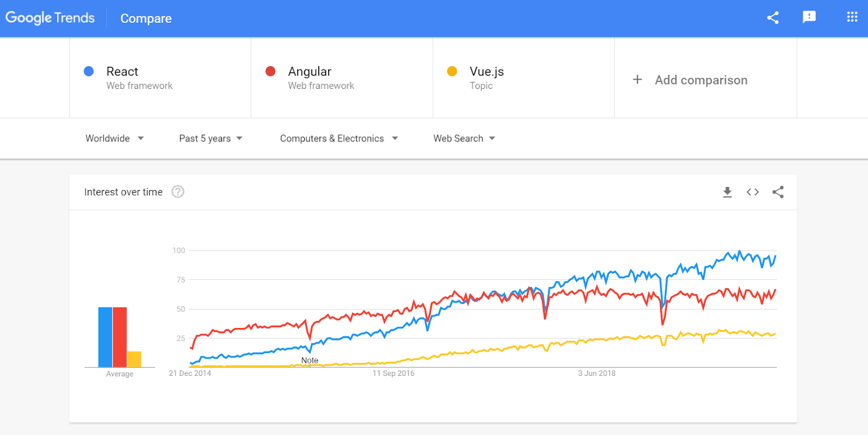Select the React search term

(x=123, y=72)
